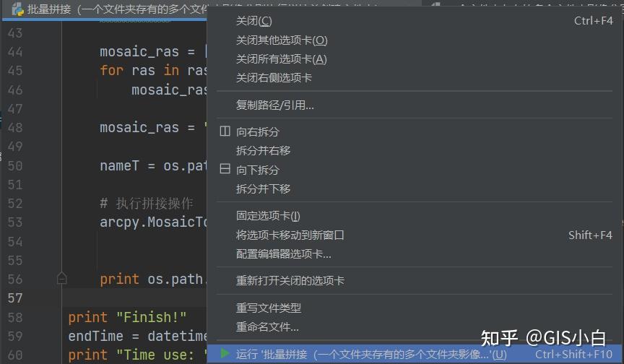Open 配置编辑器选项卡... entry
Screen dimensions: 624x364
[x=415, y=253]
